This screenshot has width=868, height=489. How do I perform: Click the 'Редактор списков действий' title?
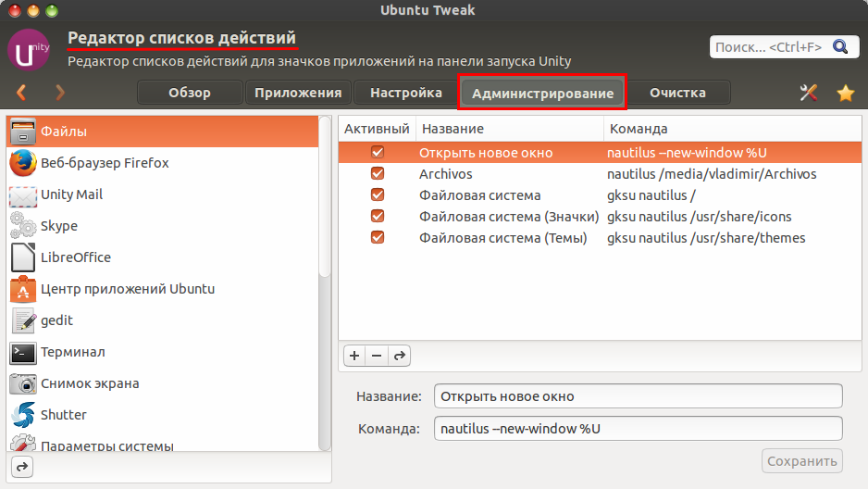tap(181, 38)
